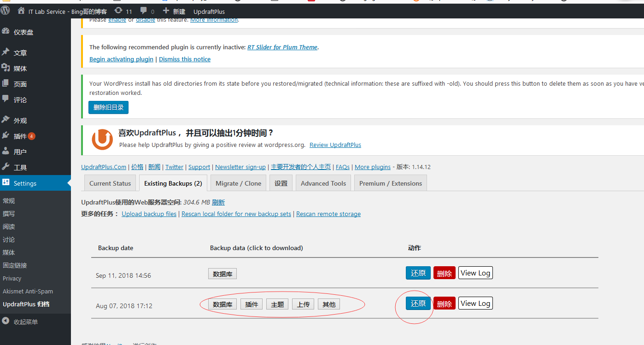Viewport: 644px width, 345px height.
Task: Open Privacy settings submenu item
Action: coord(12,278)
